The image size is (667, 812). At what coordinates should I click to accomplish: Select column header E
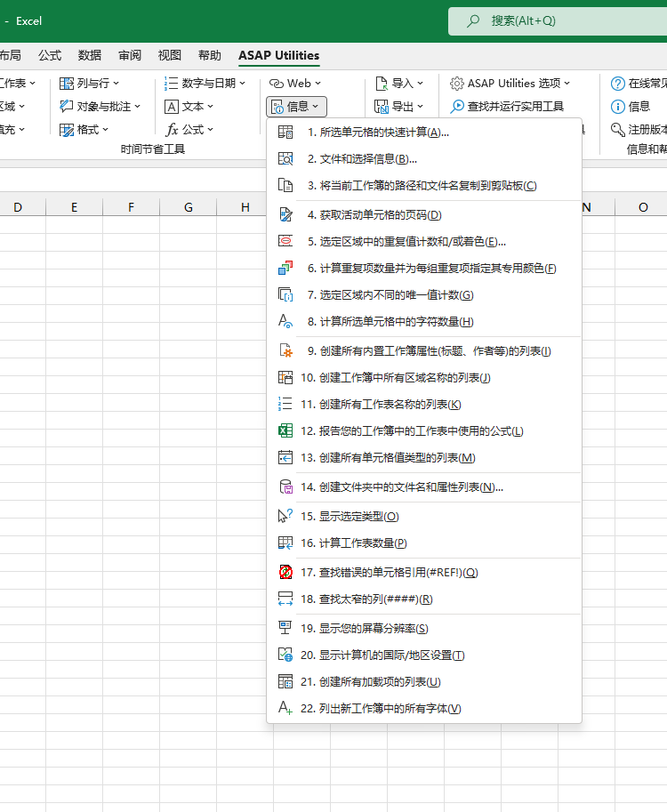pos(74,207)
